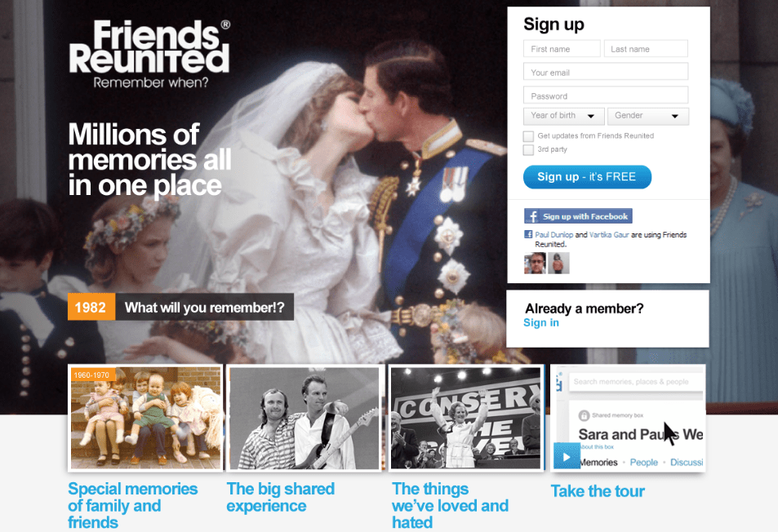This screenshot has height=532, width=778.
Task: Open the Vartika Gaur profile link
Action: (x=609, y=235)
